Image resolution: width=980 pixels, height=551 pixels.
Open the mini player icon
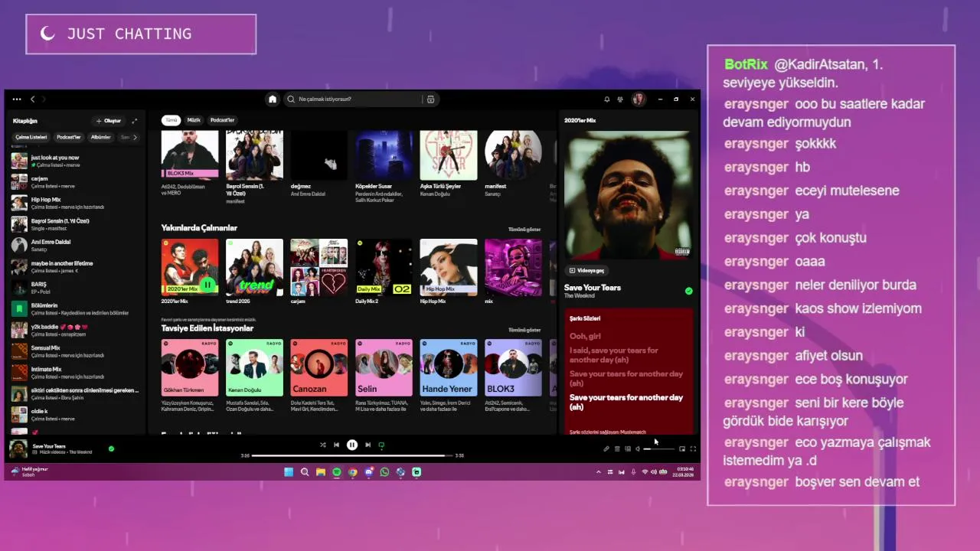[x=682, y=449]
